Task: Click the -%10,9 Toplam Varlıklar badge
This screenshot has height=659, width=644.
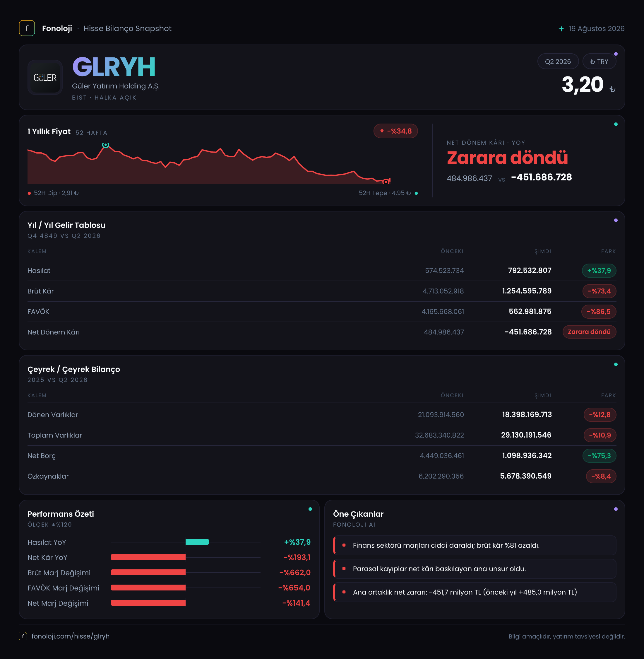Action: 600,435
